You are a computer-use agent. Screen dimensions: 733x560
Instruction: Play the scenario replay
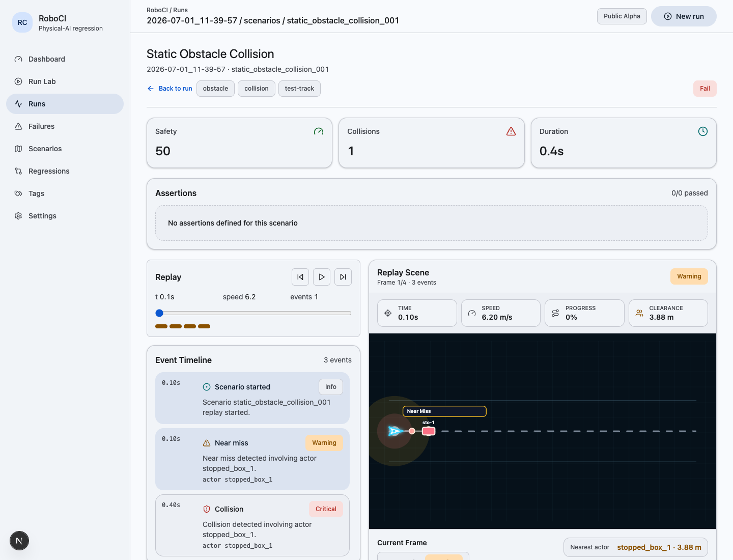(322, 277)
